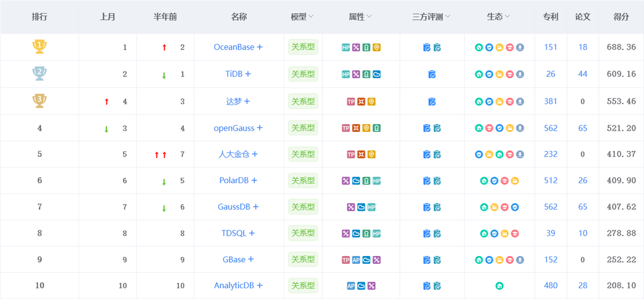The image size is (644, 299).
Task: Click the evaluation clipboard icon in 达梦 row
Action: [x=432, y=101]
